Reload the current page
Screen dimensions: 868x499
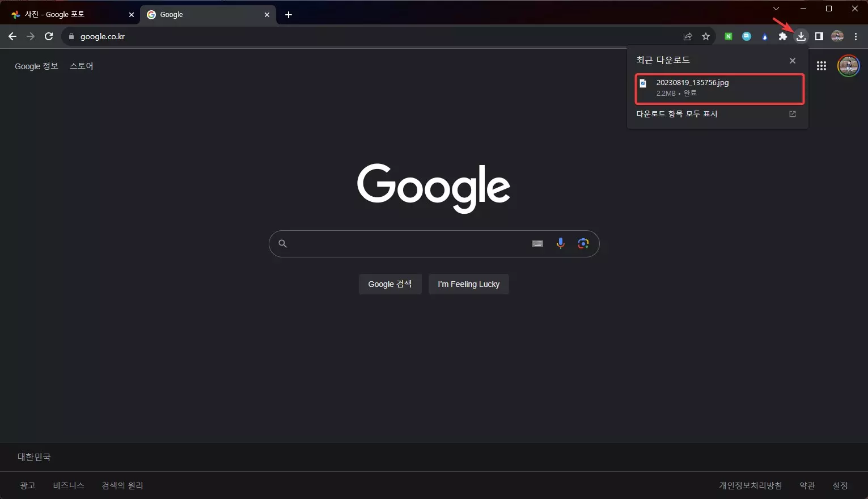tap(49, 36)
